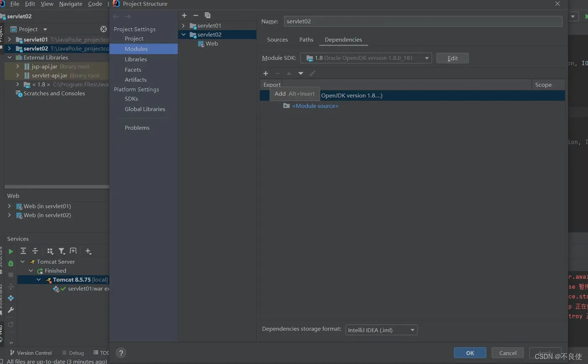
Task: Collapse External Libraries node
Action: [x=9, y=58]
